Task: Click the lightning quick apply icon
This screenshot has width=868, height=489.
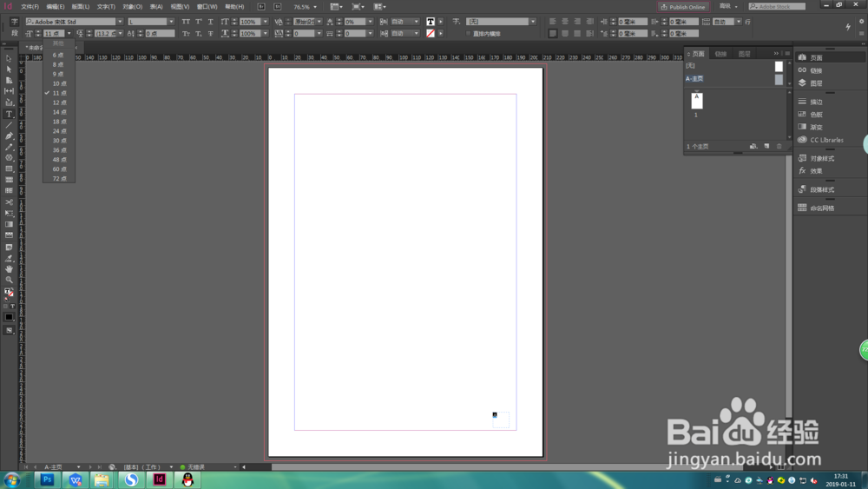Action: (847, 27)
